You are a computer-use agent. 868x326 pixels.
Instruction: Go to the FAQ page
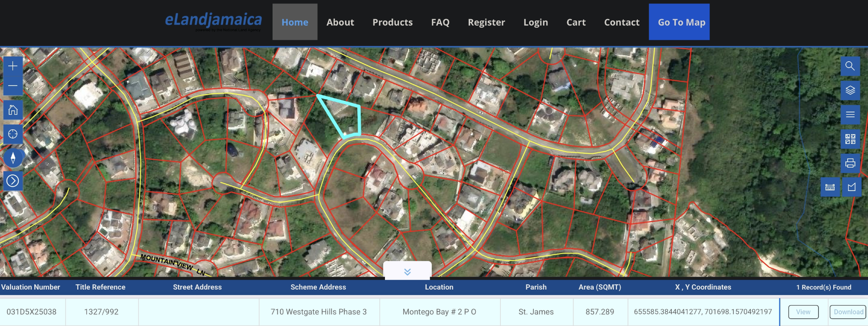coord(440,22)
